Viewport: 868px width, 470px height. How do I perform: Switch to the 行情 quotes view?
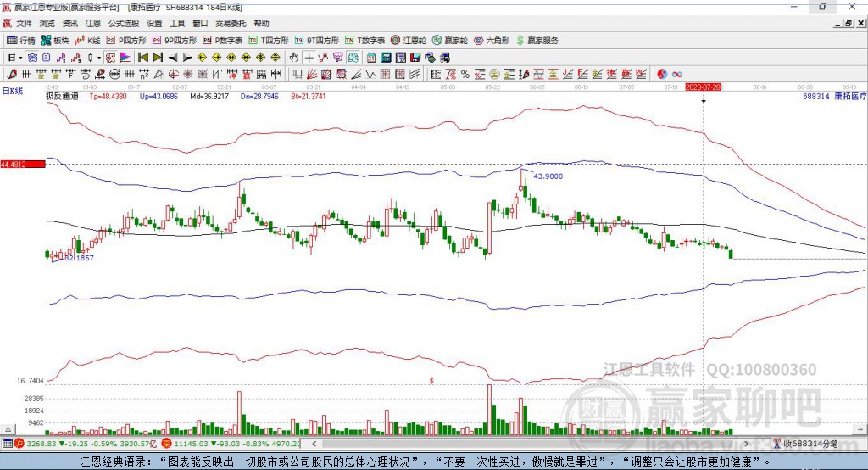[21, 41]
